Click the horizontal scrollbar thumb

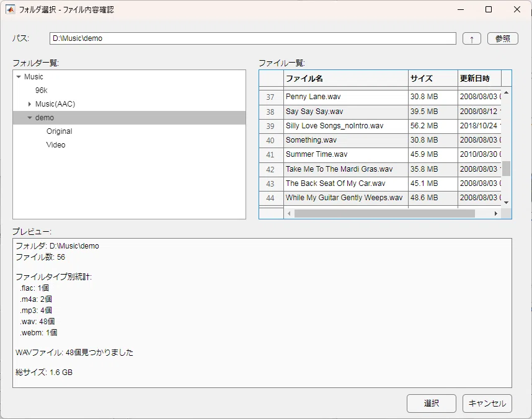click(384, 213)
